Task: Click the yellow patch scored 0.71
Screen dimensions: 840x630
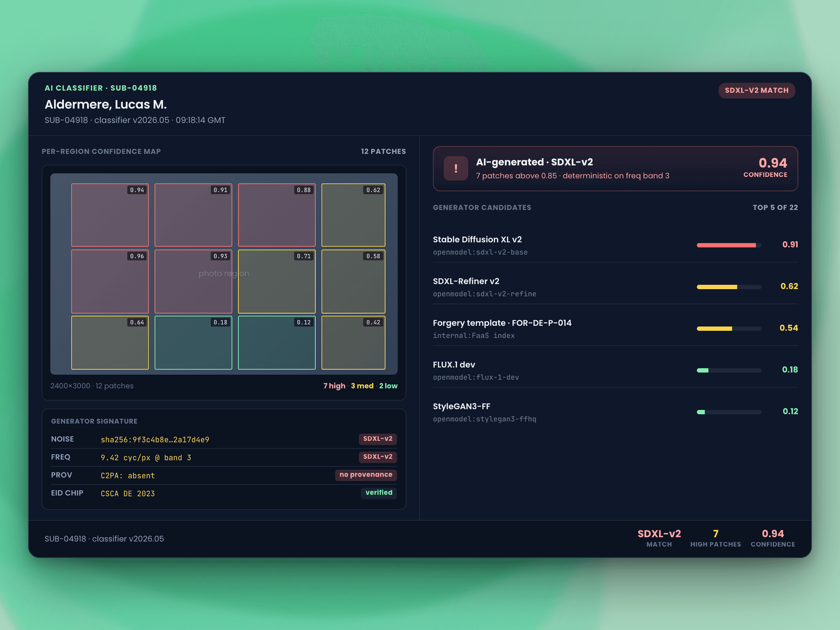Action: pos(276,281)
